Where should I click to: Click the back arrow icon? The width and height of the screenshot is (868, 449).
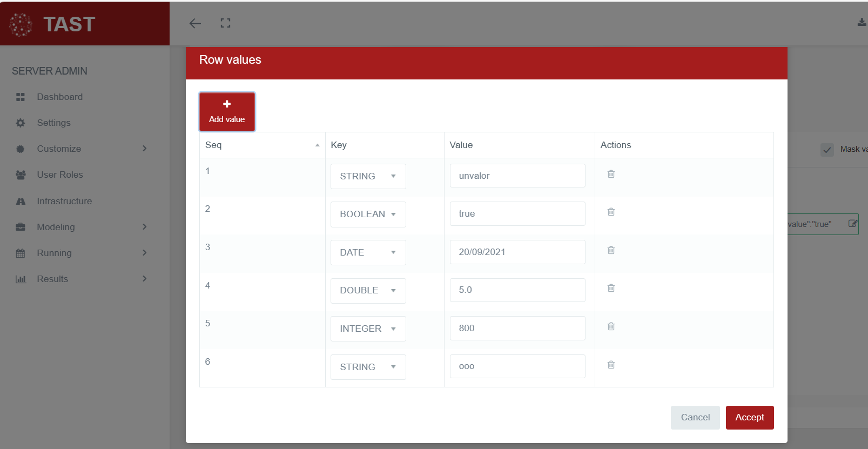coord(195,23)
